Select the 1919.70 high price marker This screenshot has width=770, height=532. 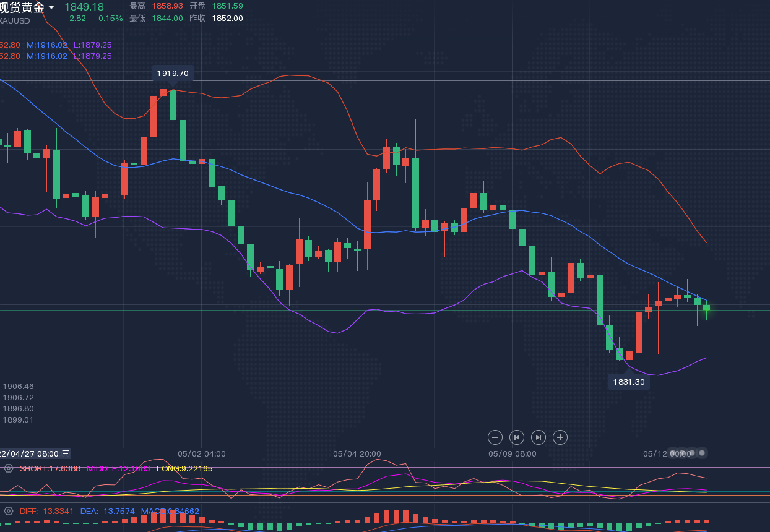point(173,73)
